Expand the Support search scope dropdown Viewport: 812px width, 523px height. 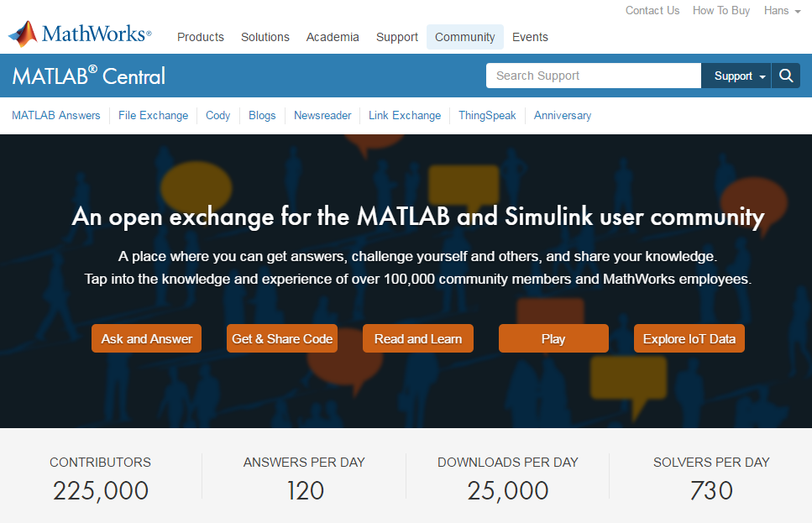[739, 76]
